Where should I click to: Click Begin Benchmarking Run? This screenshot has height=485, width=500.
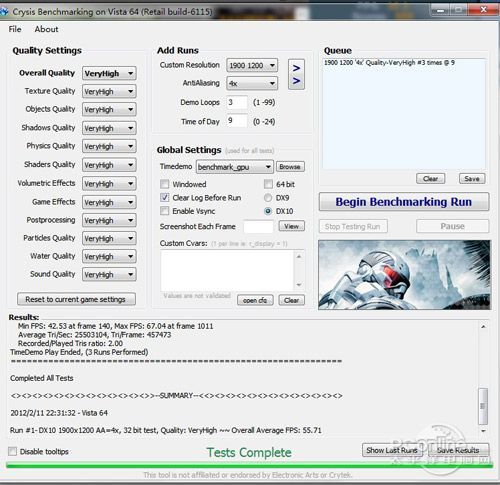pyautogui.click(x=404, y=202)
